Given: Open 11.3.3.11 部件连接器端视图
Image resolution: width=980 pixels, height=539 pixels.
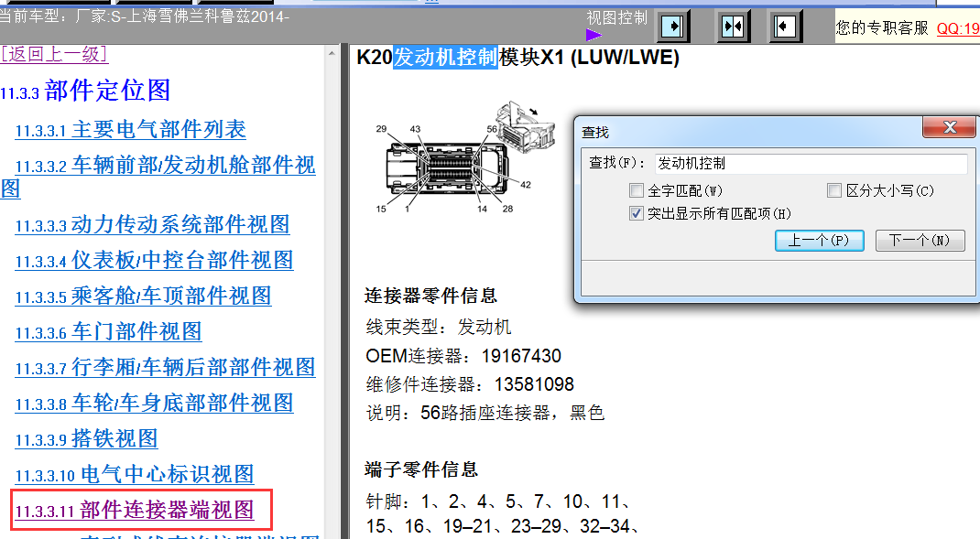Looking at the screenshot, I should click(135, 510).
